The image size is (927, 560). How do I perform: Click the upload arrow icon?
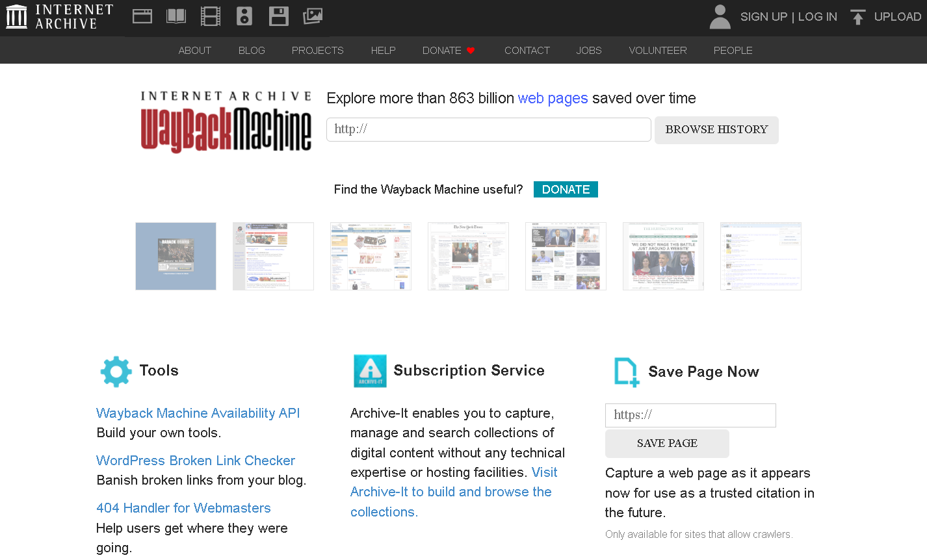[x=858, y=17]
